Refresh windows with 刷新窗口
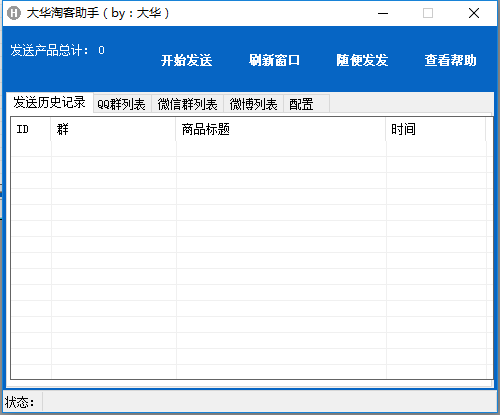This screenshot has height=415, width=500. tap(274, 60)
